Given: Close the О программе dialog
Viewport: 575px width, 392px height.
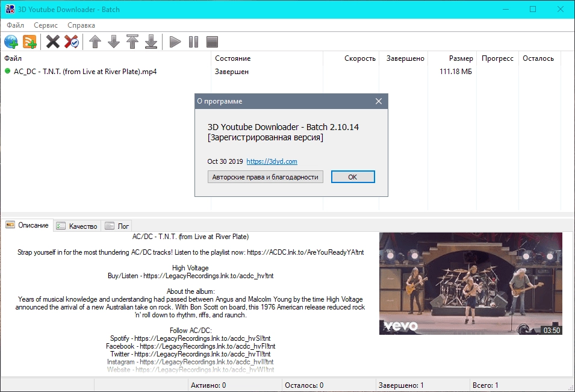Looking at the screenshot, I should coord(379,101).
